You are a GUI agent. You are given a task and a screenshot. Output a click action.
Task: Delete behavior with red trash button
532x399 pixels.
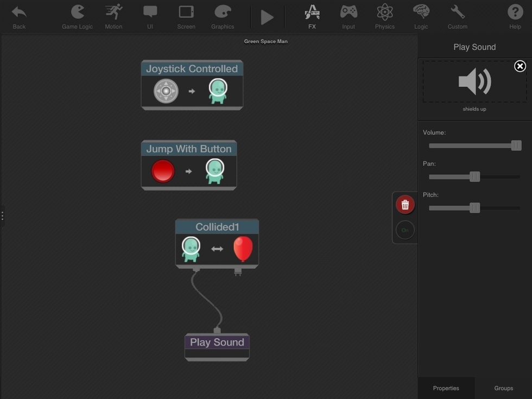(x=405, y=205)
